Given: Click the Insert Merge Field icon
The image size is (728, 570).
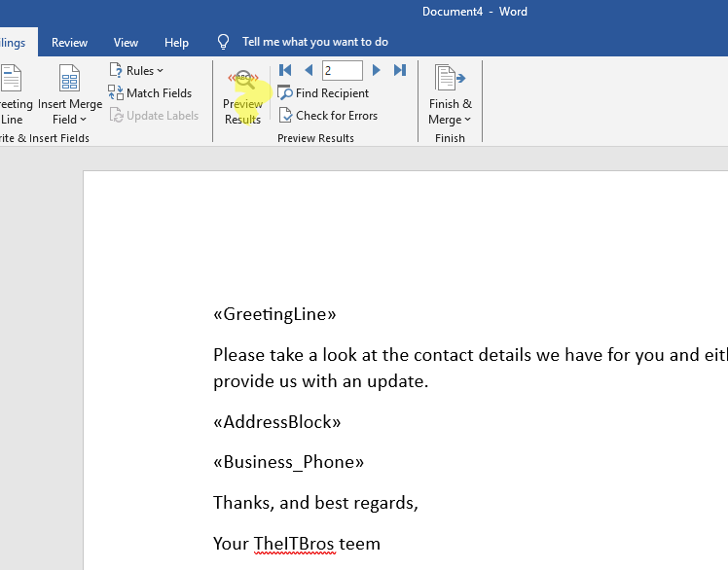Looking at the screenshot, I should tap(70, 78).
